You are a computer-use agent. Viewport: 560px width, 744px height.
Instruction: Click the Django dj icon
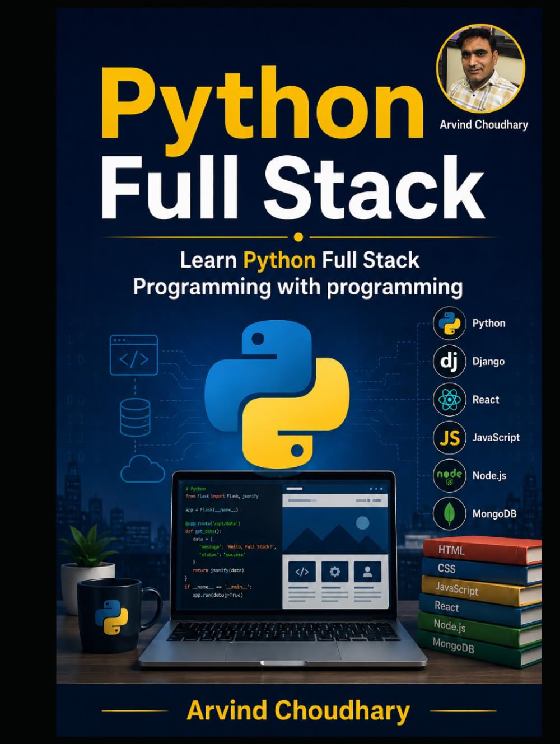[x=450, y=361]
